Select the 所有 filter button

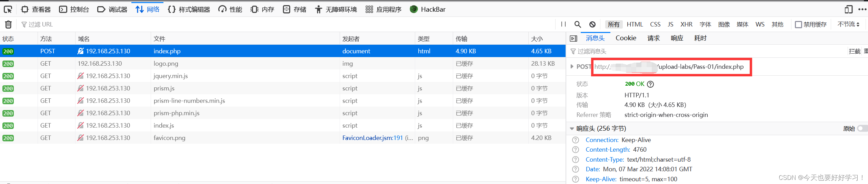tap(613, 24)
